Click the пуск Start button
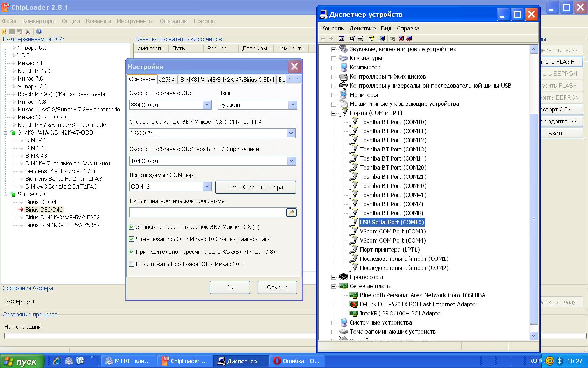The image size is (588, 368). point(22,361)
